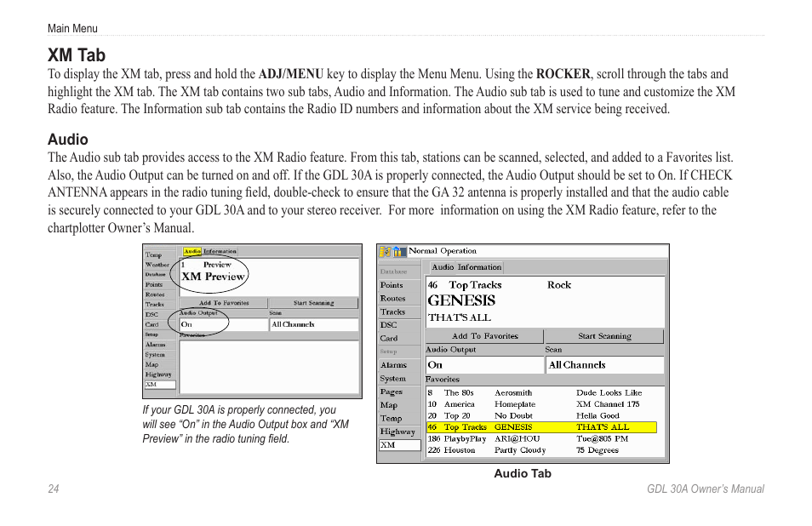Click the Audio Tab figure caption
Screen dimensions: 812x526
click(x=523, y=473)
